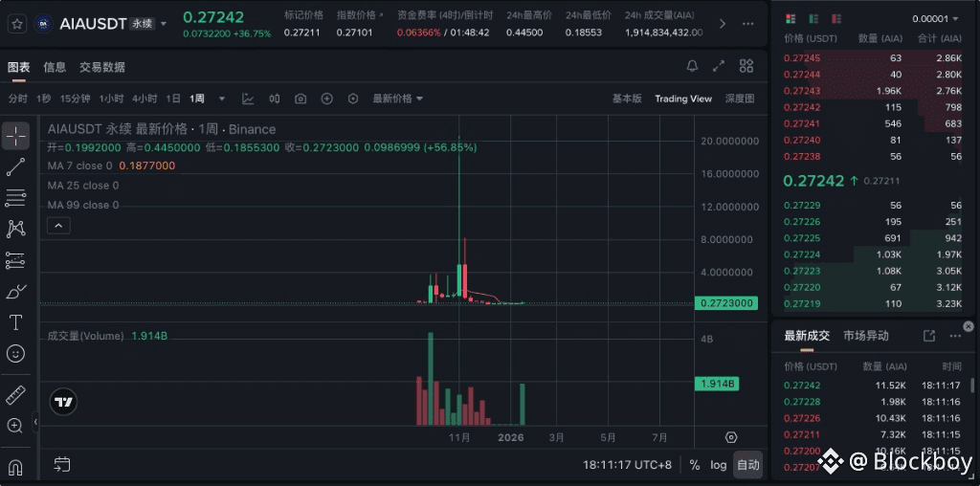The height and width of the screenshot is (486, 980).
Task: Toggle log scale on chart
Action: 718,465
